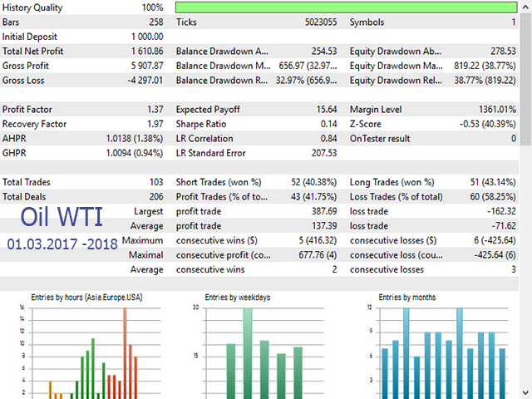Select Sharpe Ratio value 0.14
This screenshot has height=399, width=532.
329,124
